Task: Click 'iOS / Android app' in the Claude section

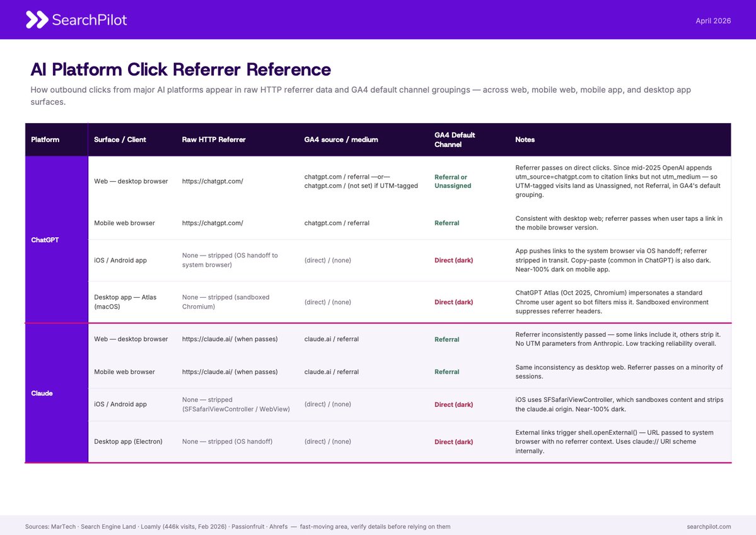Action: click(120, 404)
